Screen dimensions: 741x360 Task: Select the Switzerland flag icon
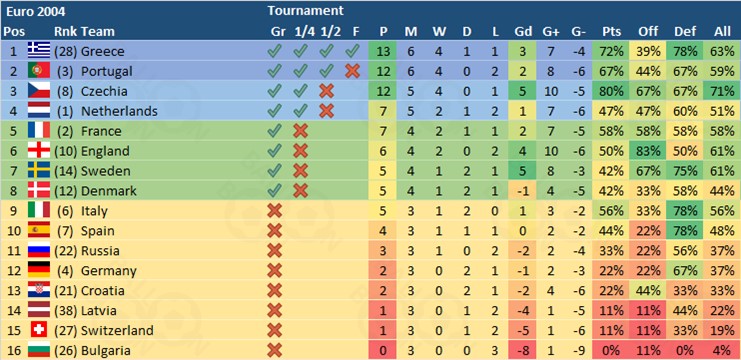pyautogui.click(x=39, y=330)
